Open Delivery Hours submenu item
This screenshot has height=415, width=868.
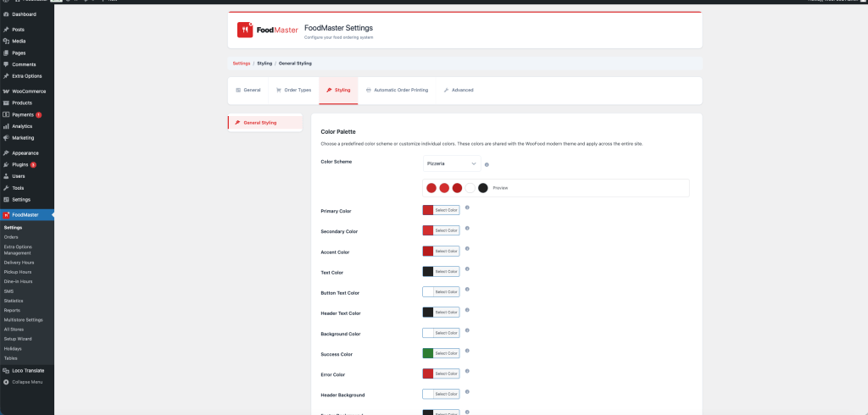19,263
